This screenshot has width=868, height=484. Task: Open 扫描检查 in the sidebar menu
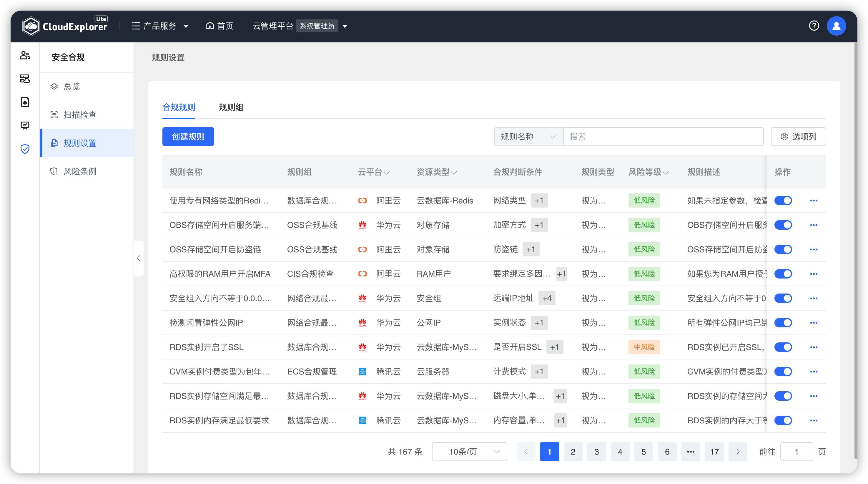87,115
